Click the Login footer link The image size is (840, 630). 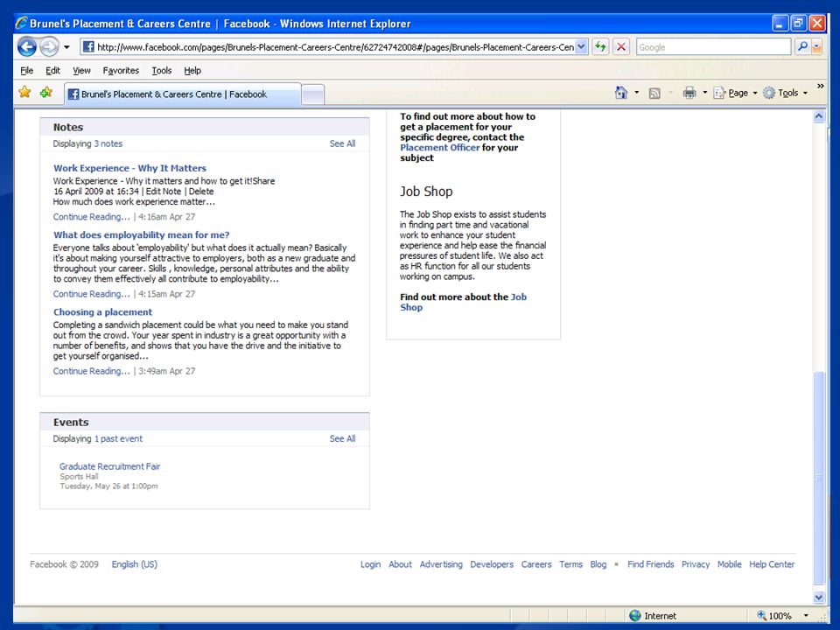click(370, 564)
